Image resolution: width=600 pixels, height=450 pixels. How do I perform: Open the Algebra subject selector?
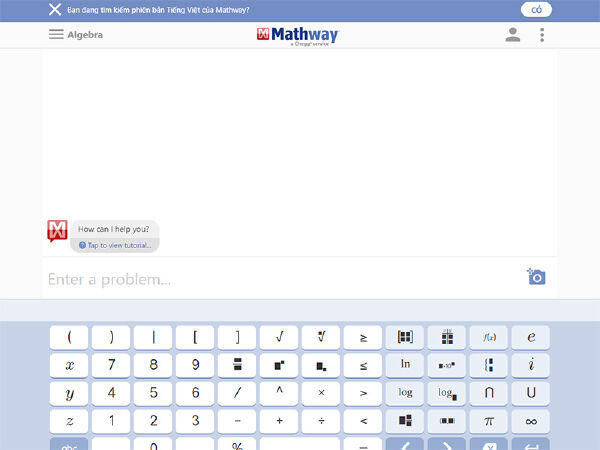point(85,35)
